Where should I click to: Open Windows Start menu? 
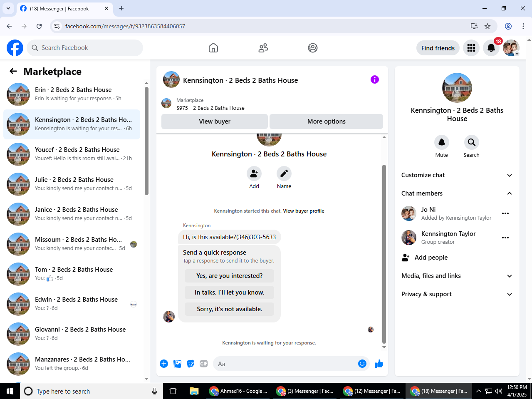coord(10,391)
